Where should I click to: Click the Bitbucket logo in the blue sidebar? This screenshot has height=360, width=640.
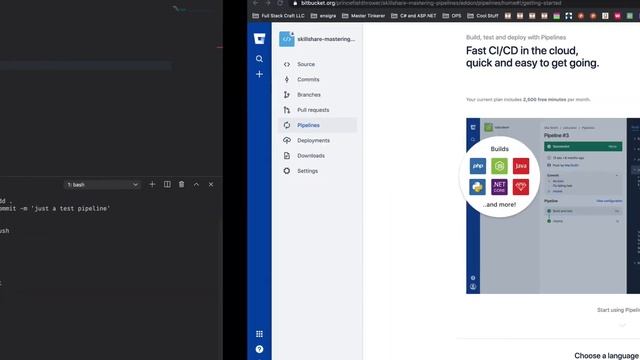click(259, 39)
